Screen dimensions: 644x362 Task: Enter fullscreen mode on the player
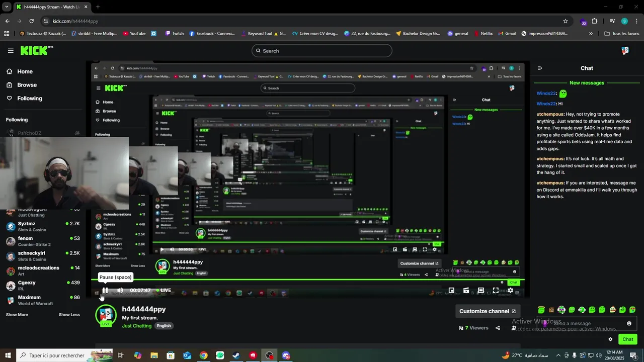[496, 290]
